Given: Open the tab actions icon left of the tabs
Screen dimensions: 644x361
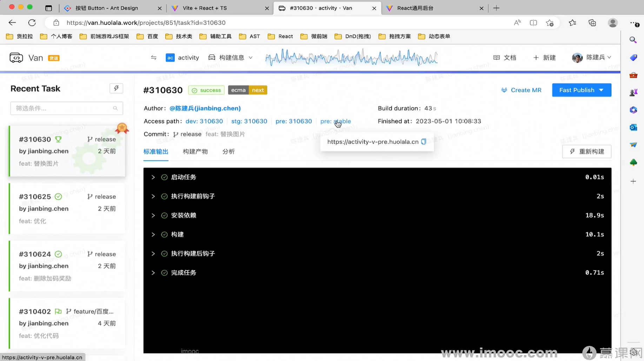Looking at the screenshot, I should pyautogui.click(x=49, y=8).
